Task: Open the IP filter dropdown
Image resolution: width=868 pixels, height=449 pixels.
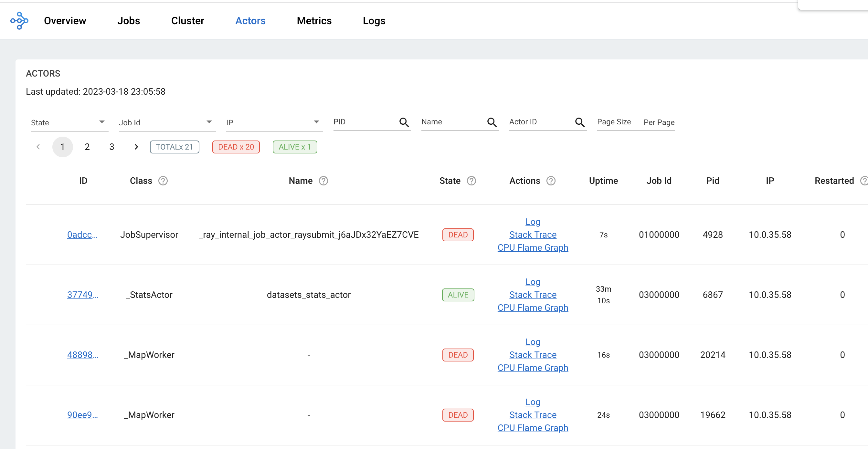Action: coord(274,122)
